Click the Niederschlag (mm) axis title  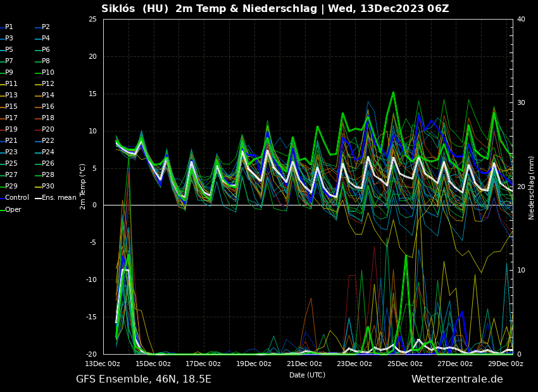pos(532,187)
